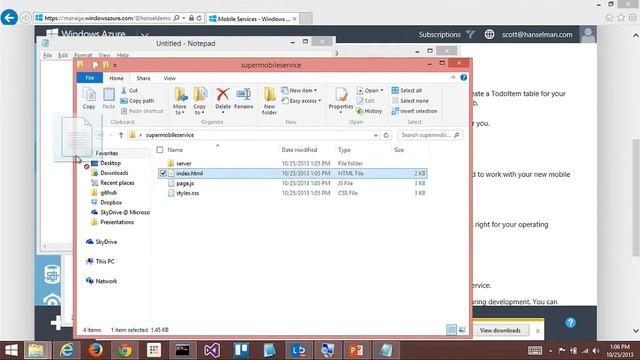The height and width of the screenshot is (360, 640).
Task: Switch to large icons view in status bar
Action: pos(462,329)
